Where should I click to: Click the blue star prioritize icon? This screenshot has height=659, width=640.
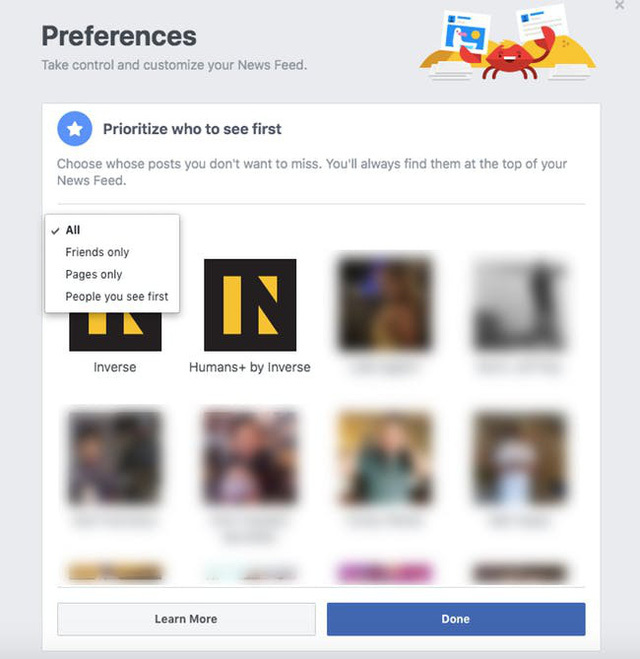74,129
